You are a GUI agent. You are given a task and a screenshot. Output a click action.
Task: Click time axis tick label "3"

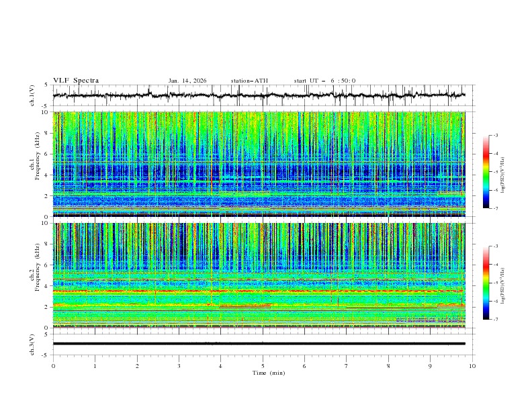pyautogui.click(x=179, y=366)
